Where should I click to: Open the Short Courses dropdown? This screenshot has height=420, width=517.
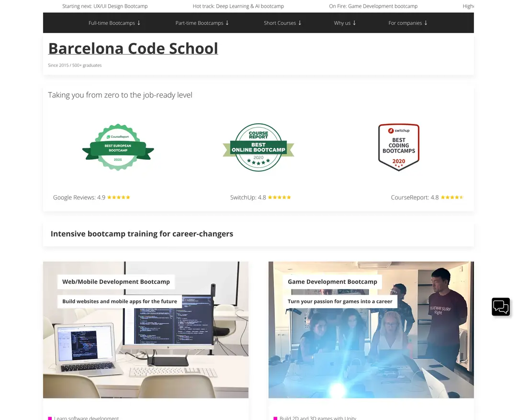tap(282, 23)
